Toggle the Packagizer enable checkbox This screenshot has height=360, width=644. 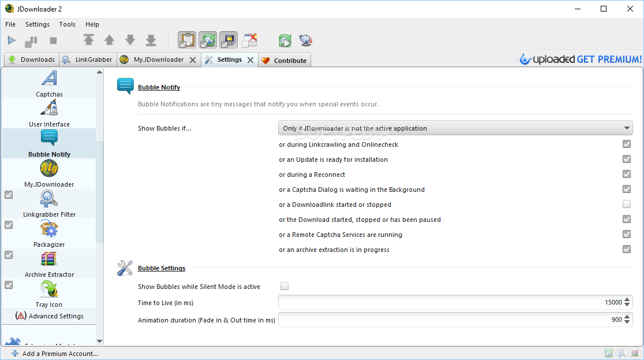[9, 225]
